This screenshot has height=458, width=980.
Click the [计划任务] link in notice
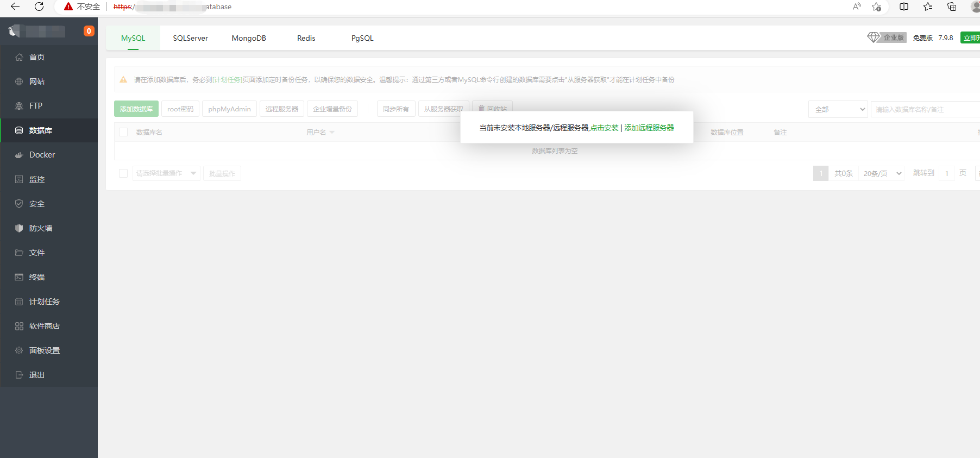pyautogui.click(x=227, y=79)
